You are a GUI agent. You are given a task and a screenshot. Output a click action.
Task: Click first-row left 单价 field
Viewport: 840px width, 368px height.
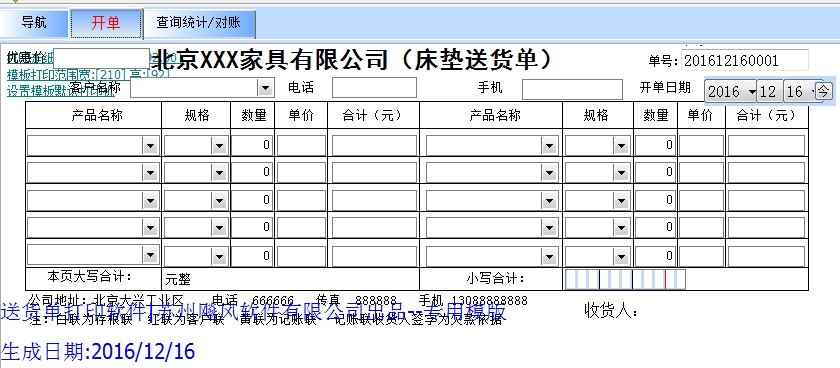[301, 145]
